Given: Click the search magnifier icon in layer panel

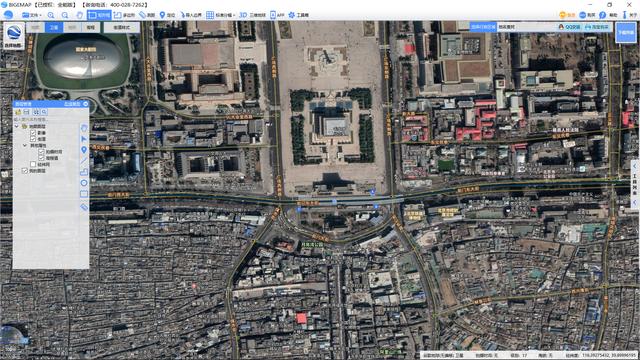Looking at the screenshot, I should click(x=44, y=112).
